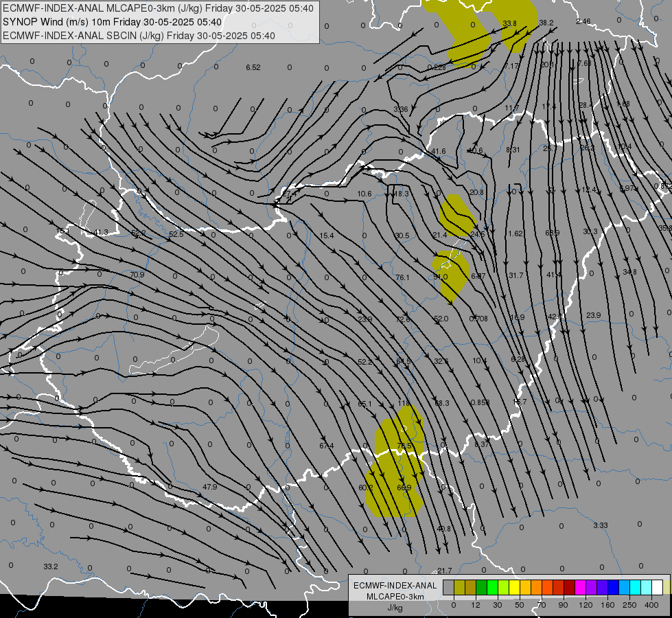Click the map value 41.3

tap(101, 233)
